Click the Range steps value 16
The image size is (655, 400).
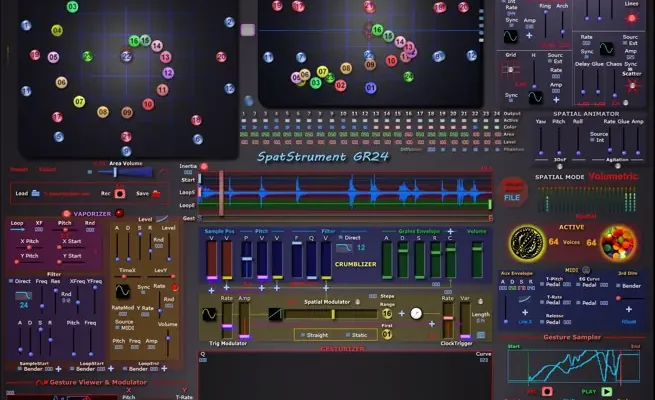386,313
